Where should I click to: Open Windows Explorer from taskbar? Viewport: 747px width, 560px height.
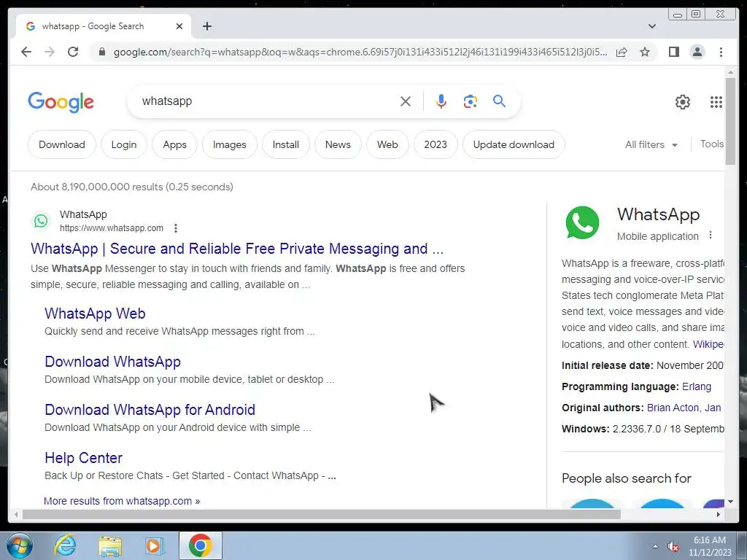coord(110,545)
